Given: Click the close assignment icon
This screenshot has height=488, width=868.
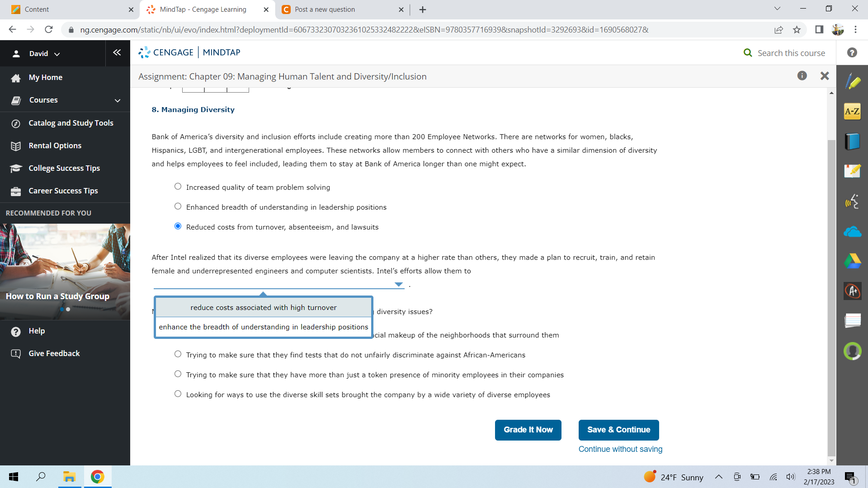Looking at the screenshot, I should pos(825,75).
